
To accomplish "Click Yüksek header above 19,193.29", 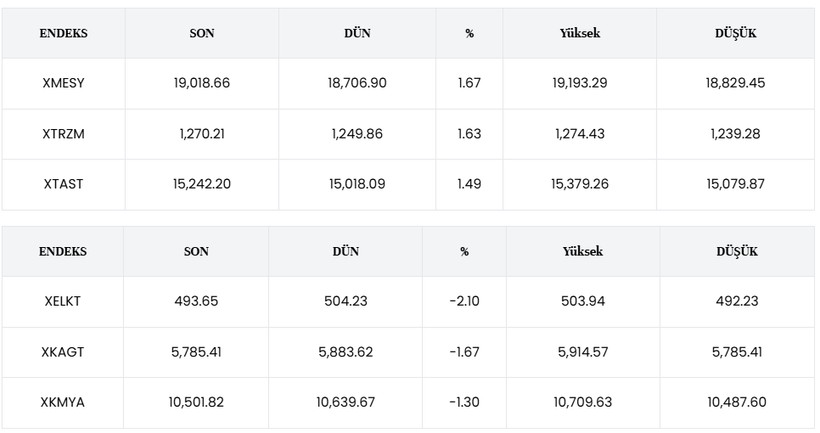I will (x=580, y=33).
